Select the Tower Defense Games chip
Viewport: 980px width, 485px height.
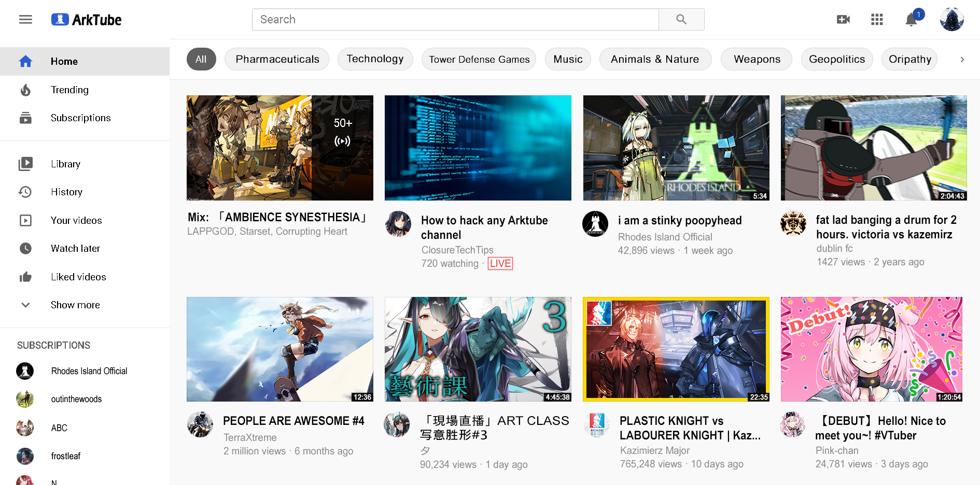[479, 59]
